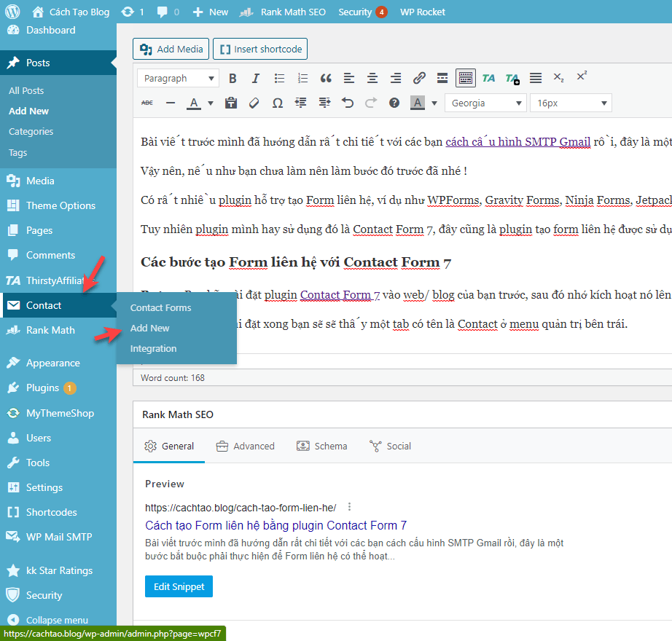Insert or edit a link
The height and width of the screenshot is (641, 672).
418,79
